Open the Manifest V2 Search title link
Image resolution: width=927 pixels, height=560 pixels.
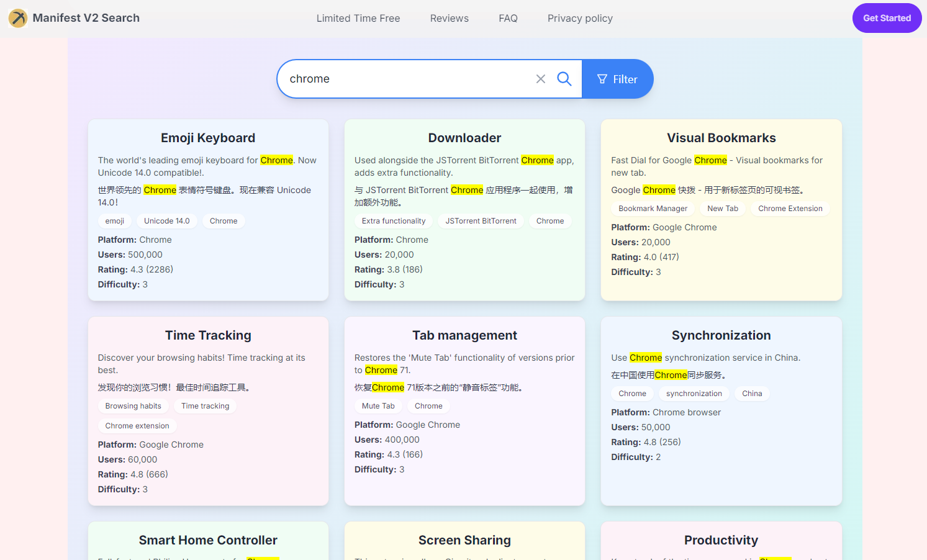point(86,18)
